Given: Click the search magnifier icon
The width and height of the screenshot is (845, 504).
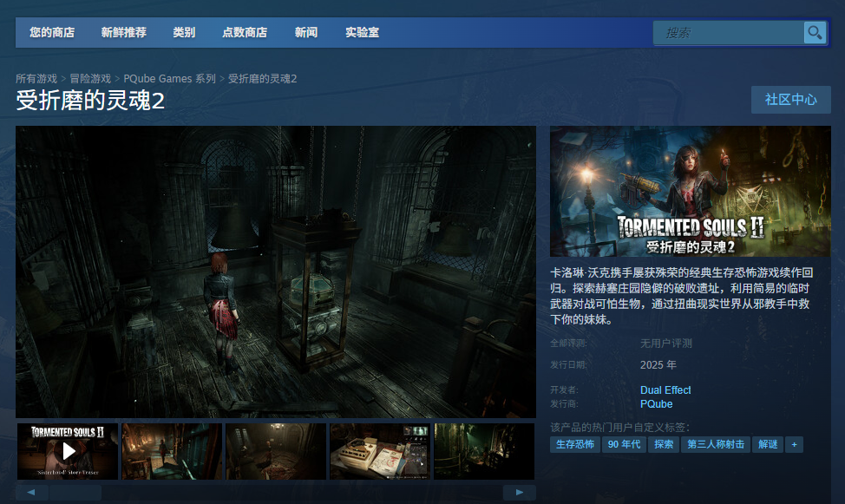Looking at the screenshot, I should point(815,33).
